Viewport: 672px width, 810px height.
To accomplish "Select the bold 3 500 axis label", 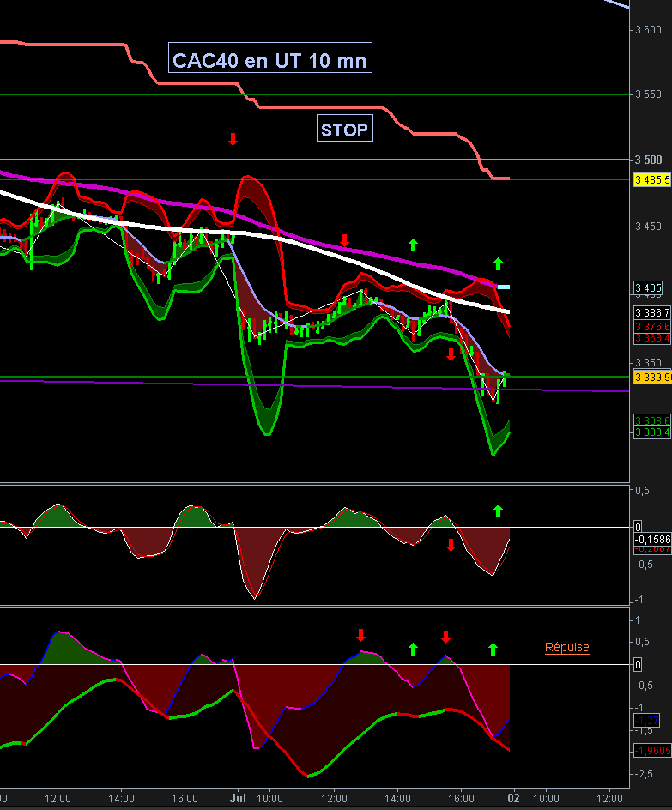I will 648,160.
